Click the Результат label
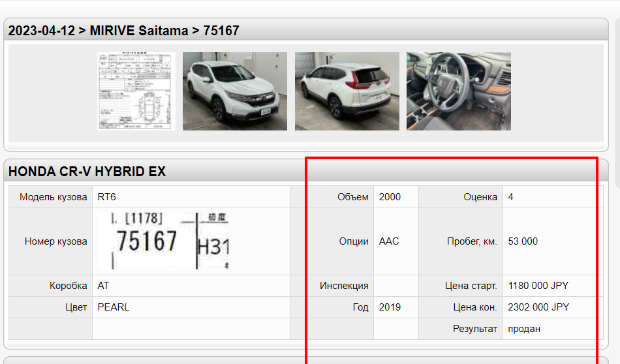The width and height of the screenshot is (620, 364). click(x=475, y=329)
